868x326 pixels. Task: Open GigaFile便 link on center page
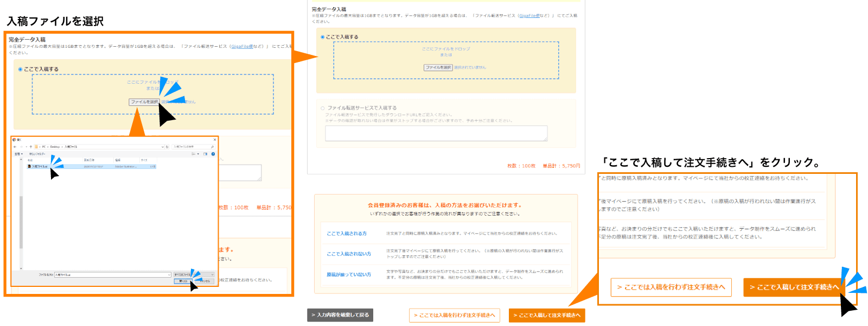point(529,16)
